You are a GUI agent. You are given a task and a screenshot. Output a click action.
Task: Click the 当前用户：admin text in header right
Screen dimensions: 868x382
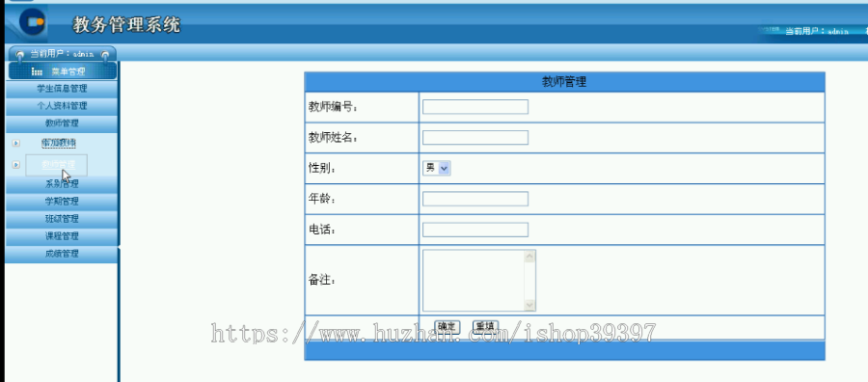(x=817, y=31)
